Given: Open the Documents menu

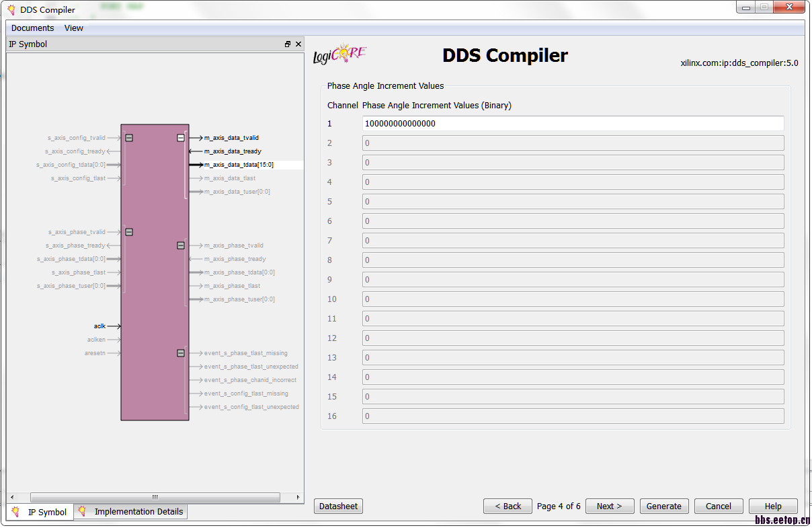Looking at the screenshot, I should 32,28.
